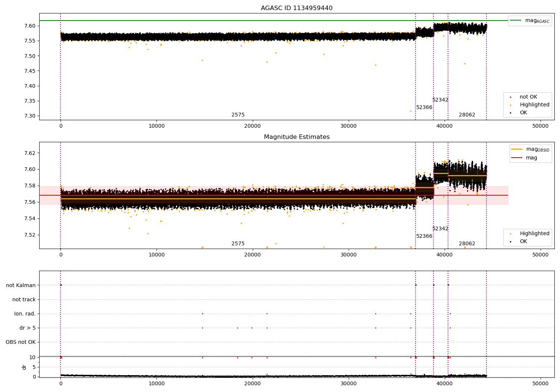This screenshot has height=392, width=560.
Task: Click the green line sample beside mag AGASC
Action: click(516, 21)
